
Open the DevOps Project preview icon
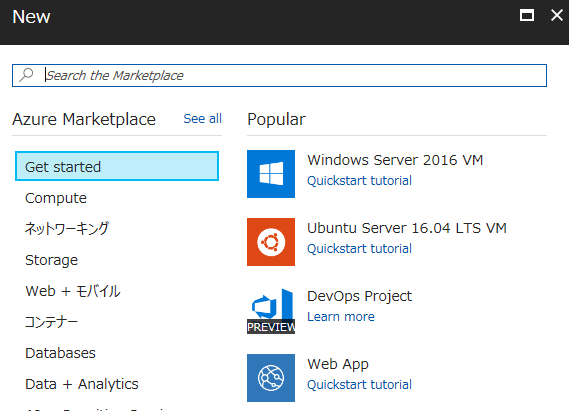(271, 311)
